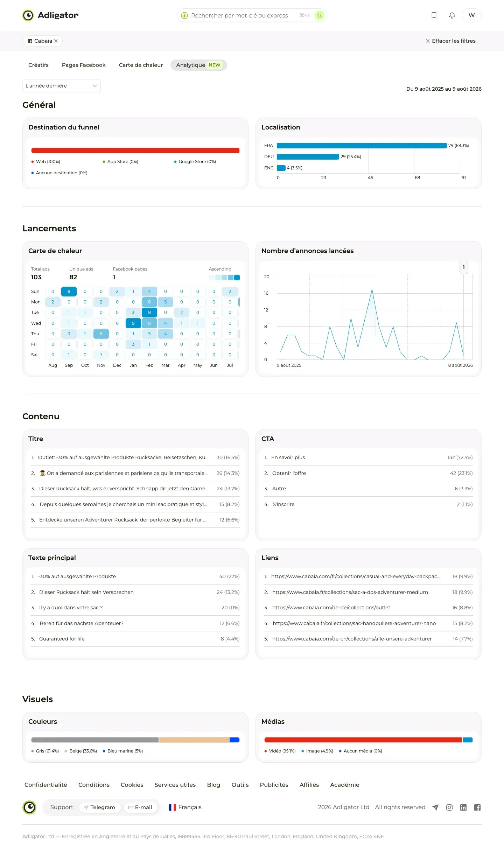The image size is (504, 854).
Task: Click the blue Image media bar segment
Action: 468,740
